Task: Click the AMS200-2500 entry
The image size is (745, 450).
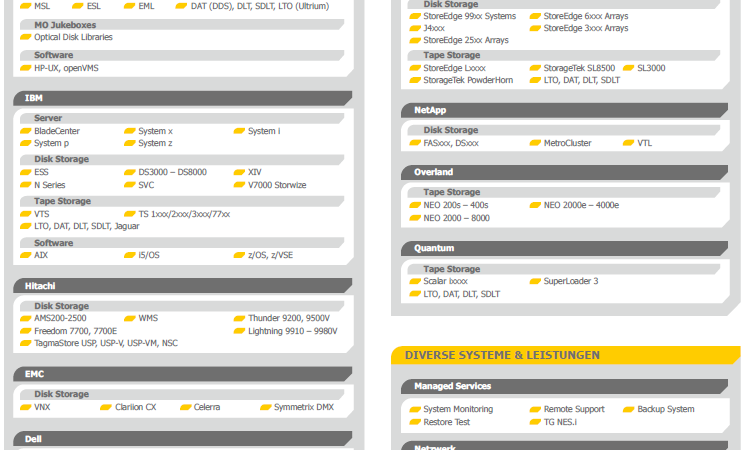Action: click(x=60, y=318)
